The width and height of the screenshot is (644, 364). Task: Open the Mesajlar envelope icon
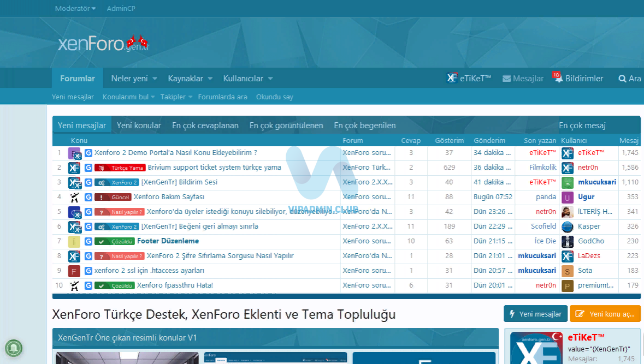pyautogui.click(x=507, y=79)
